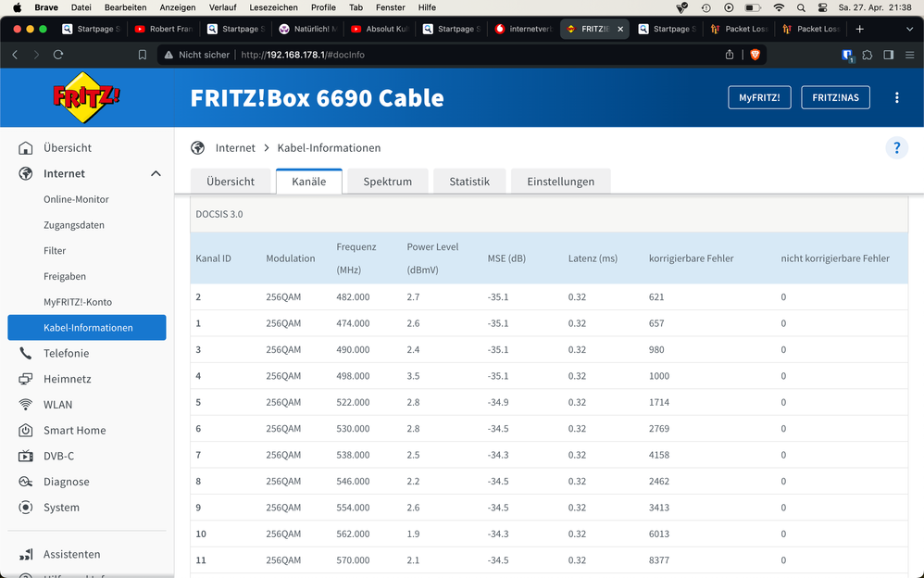Click the Assistenten icon

[25, 555]
